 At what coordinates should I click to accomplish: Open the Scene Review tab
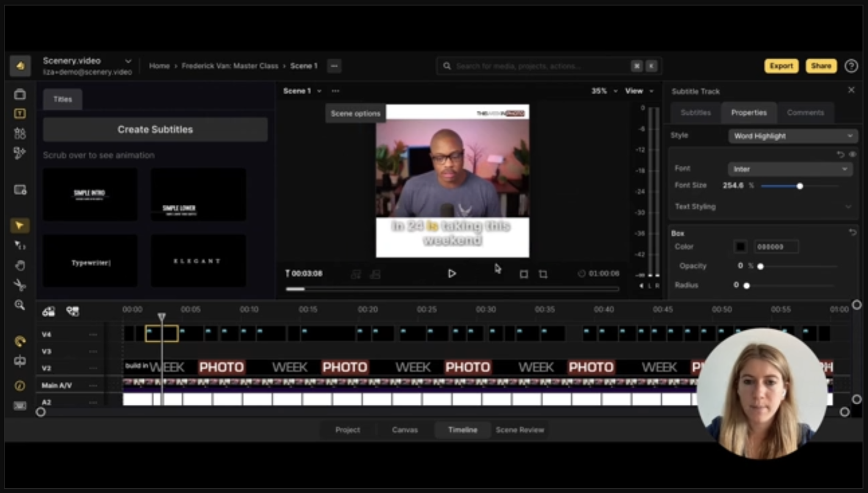click(520, 430)
